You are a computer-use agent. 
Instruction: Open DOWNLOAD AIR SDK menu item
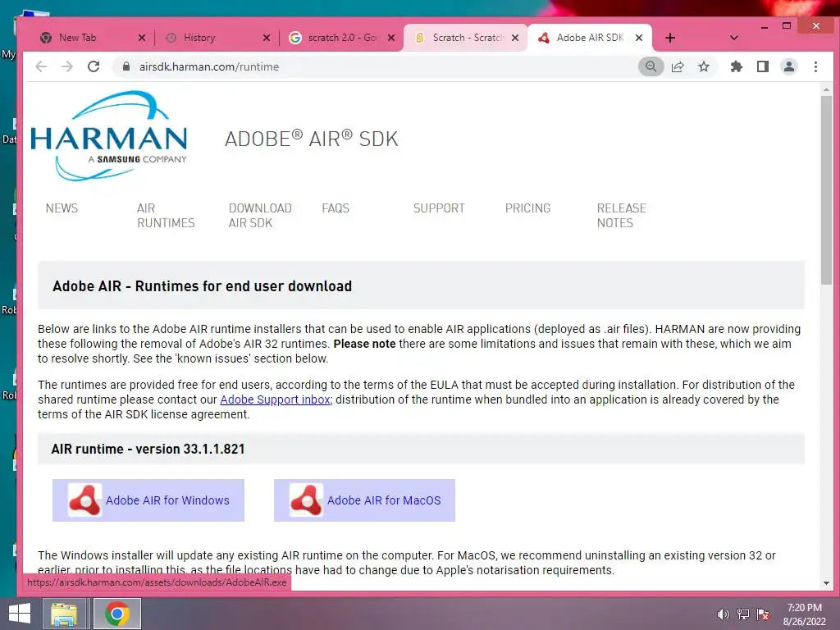(x=260, y=216)
